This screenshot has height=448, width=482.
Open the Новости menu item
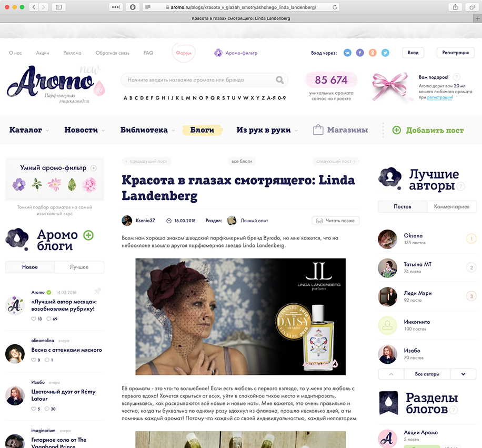tap(82, 130)
